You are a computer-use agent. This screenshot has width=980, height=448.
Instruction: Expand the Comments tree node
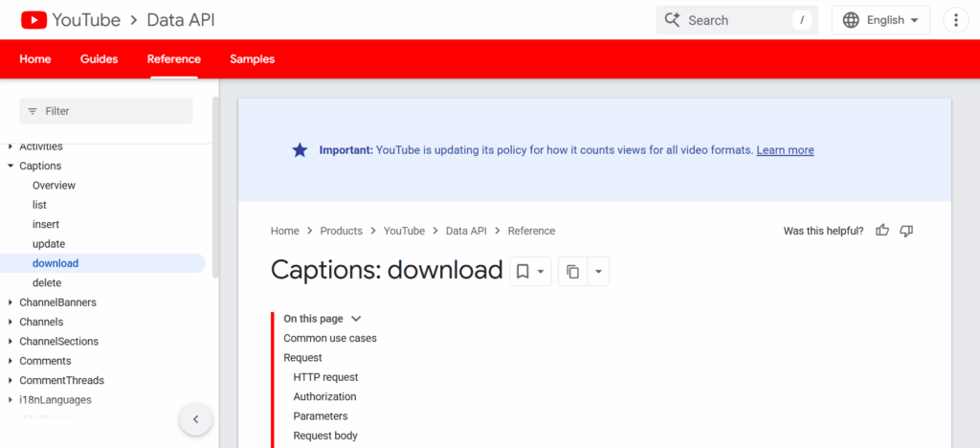coord(11,361)
